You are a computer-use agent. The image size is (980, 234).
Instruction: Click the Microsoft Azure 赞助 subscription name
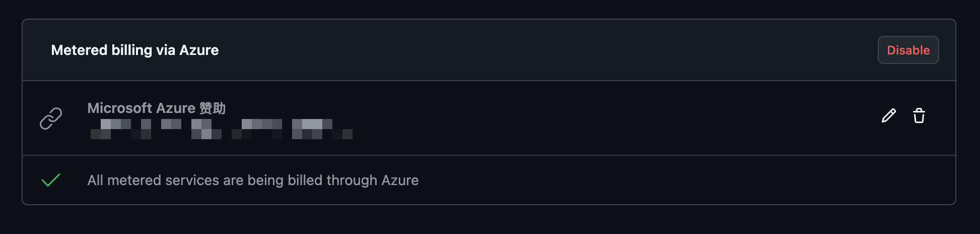(156, 108)
